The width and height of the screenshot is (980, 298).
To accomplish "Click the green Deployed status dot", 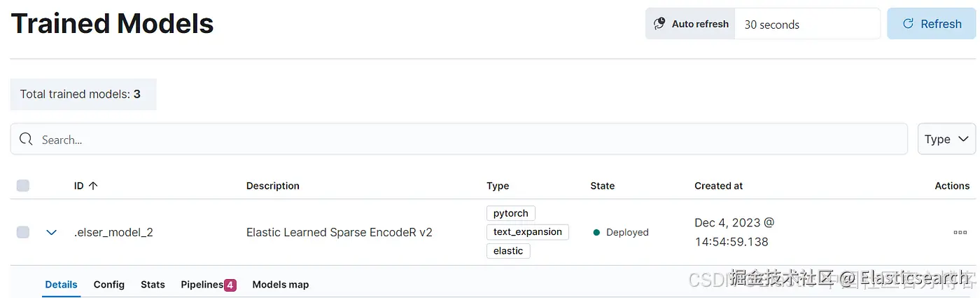I will click(596, 232).
